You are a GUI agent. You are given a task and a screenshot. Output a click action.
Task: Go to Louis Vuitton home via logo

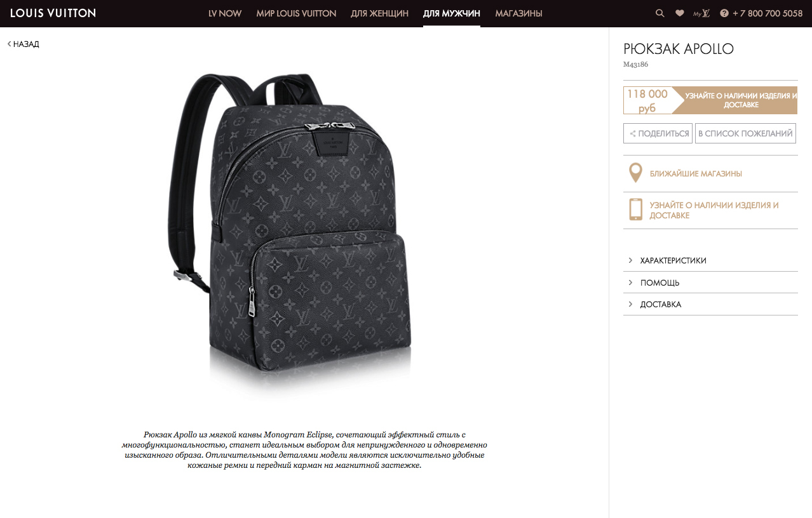(53, 13)
